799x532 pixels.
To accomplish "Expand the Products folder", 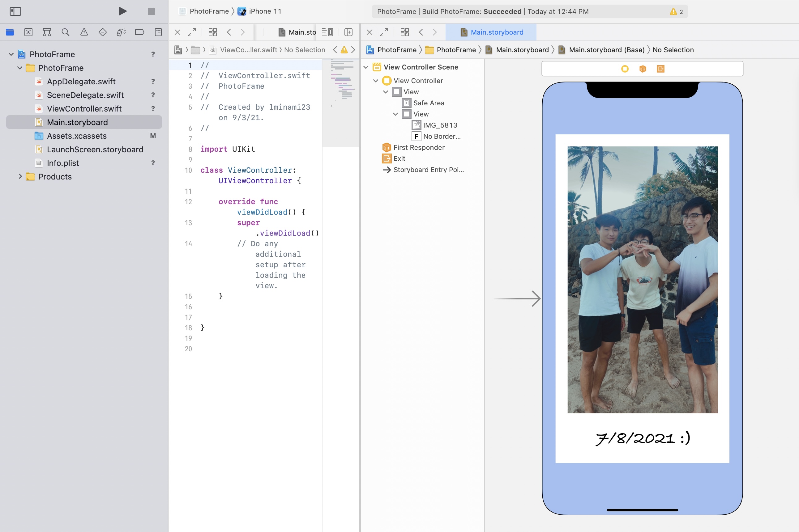I will tap(20, 176).
